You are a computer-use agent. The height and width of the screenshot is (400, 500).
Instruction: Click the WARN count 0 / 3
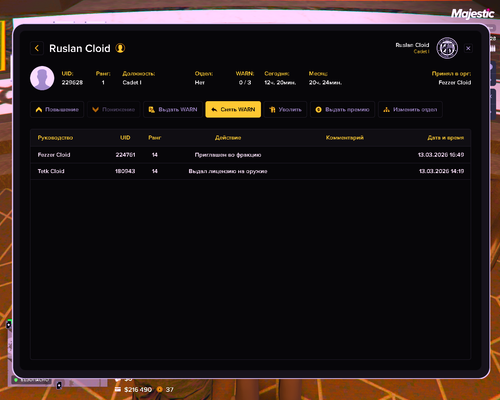(245, 82)
